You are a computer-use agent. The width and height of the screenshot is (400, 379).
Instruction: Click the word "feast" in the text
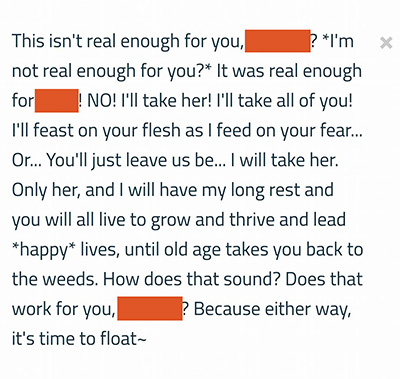pos(52,130)
